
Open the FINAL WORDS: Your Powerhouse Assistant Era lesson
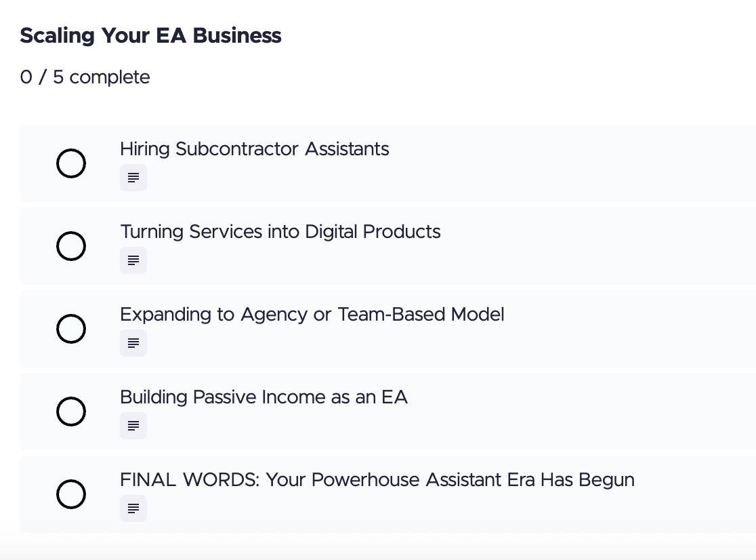(377, 480)
